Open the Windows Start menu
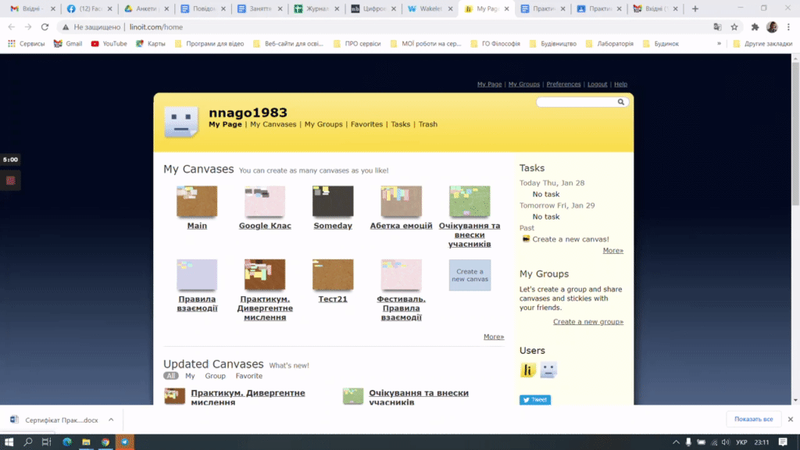 tap(9, 441)
